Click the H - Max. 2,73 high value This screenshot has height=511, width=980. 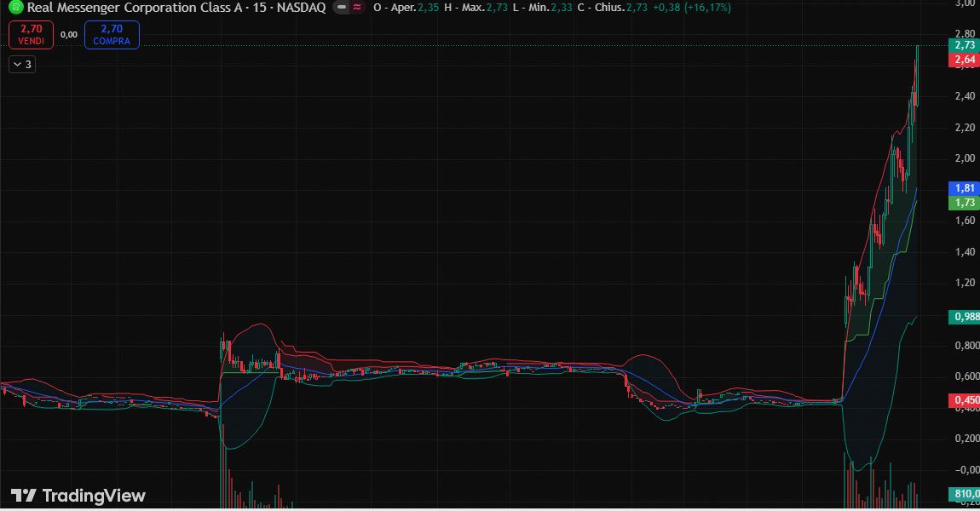click(476, 8)
